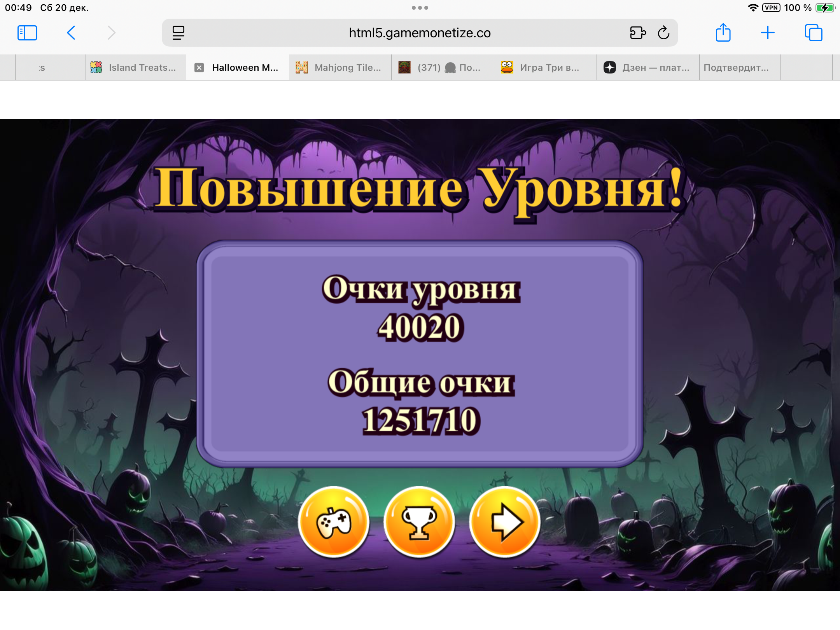The image size is (840, 630).
Task: Show the tab overview icon
Action: tap(813, 33)
